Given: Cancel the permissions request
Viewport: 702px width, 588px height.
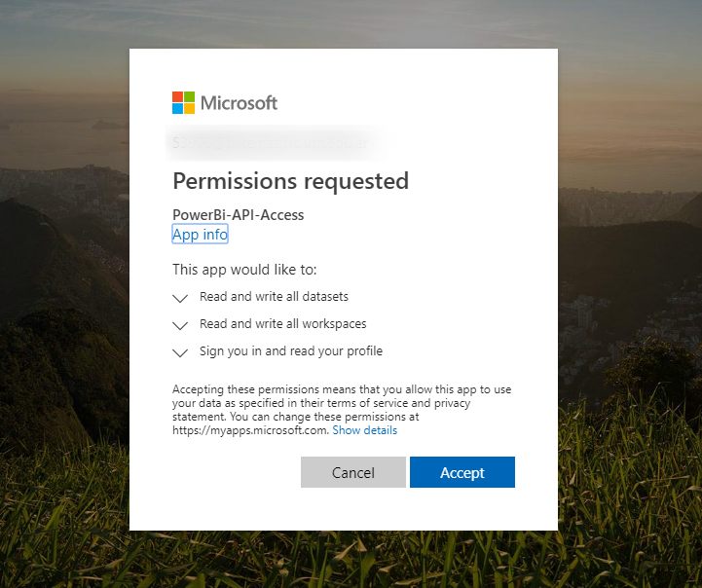Looking at the screenshot, I should click(x=353, y=472).
